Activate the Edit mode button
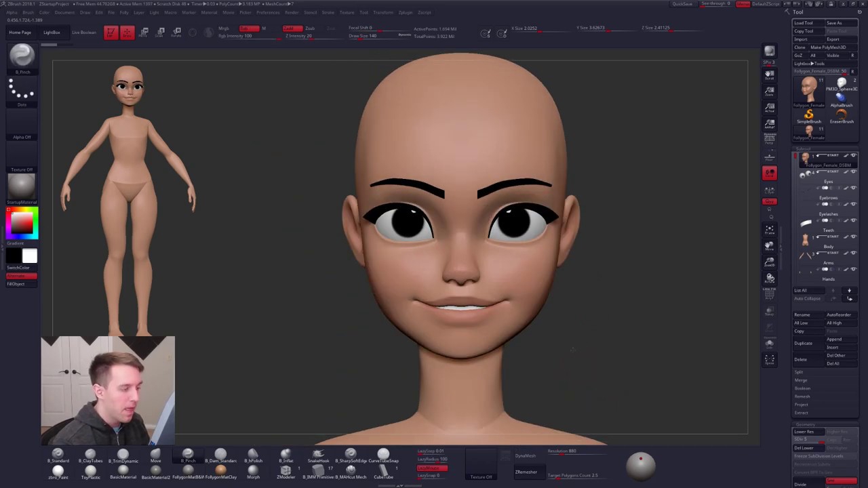Image resolution: width=868 pixels, height=488 pixels. [111, 33]
